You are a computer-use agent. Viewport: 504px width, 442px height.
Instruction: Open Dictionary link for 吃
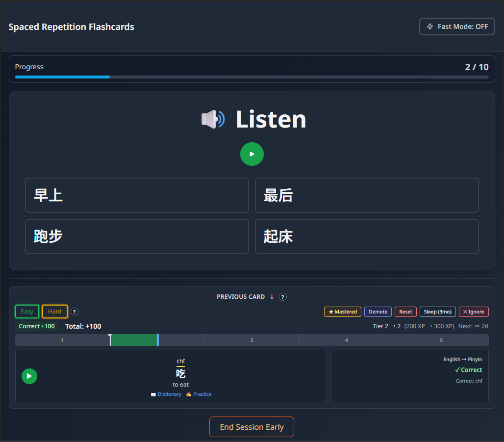pos(166,394)
